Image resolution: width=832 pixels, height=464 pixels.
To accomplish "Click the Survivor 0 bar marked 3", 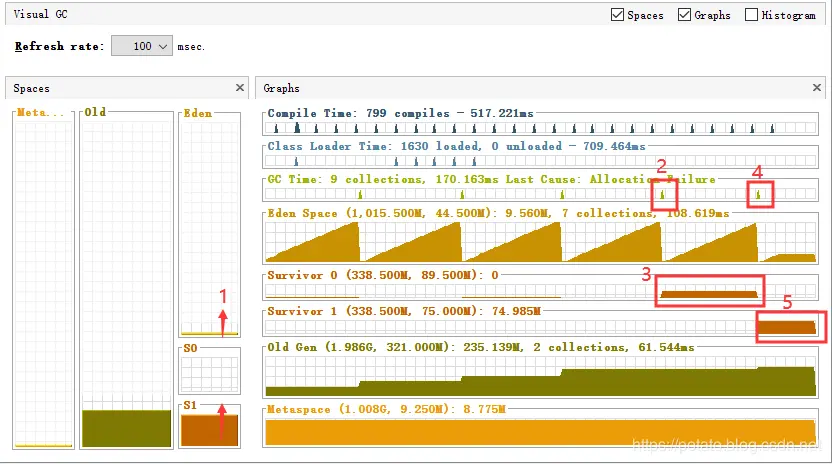I will point(709,294).
